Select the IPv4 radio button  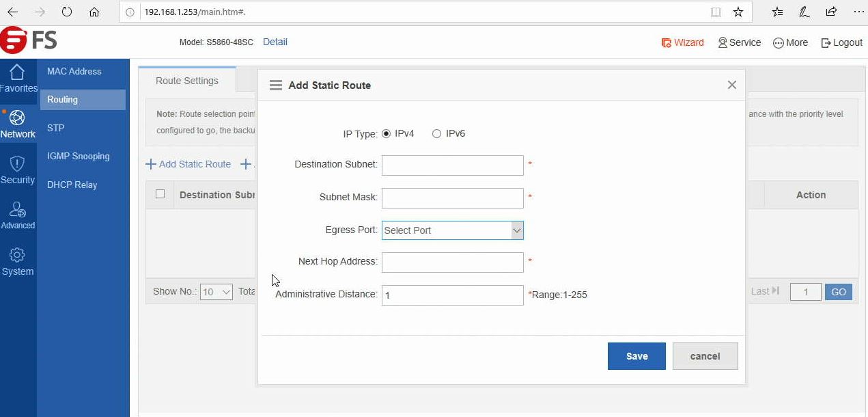point(387,134)
